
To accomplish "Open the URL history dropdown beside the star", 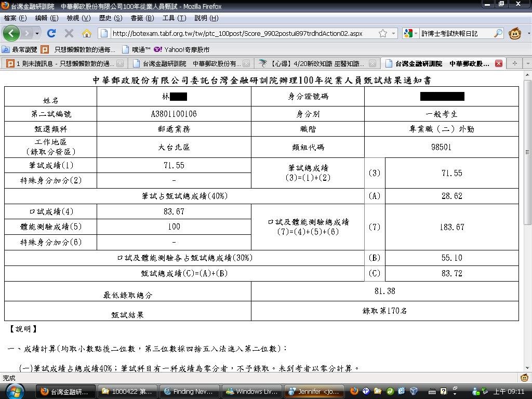I will pos(393,33).
